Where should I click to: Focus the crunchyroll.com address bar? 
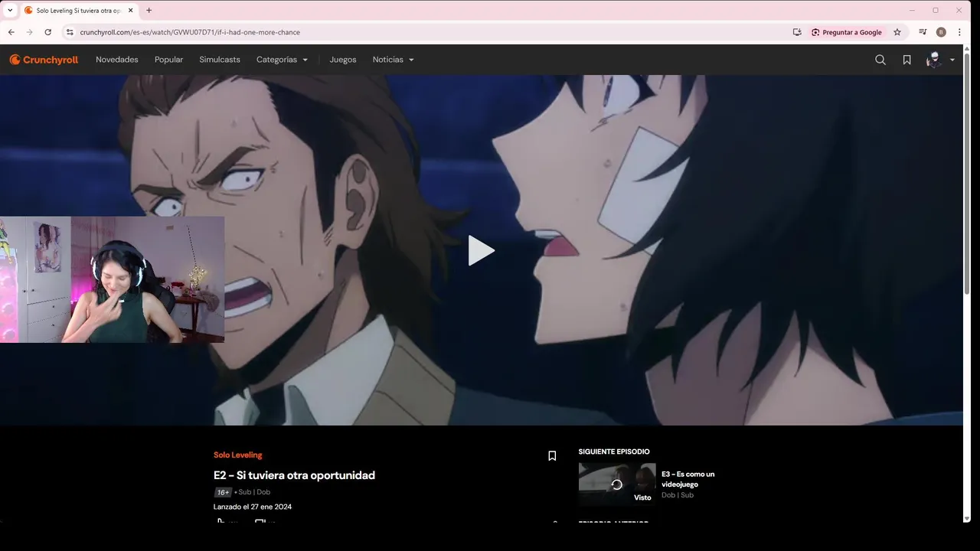pos(429,32)
